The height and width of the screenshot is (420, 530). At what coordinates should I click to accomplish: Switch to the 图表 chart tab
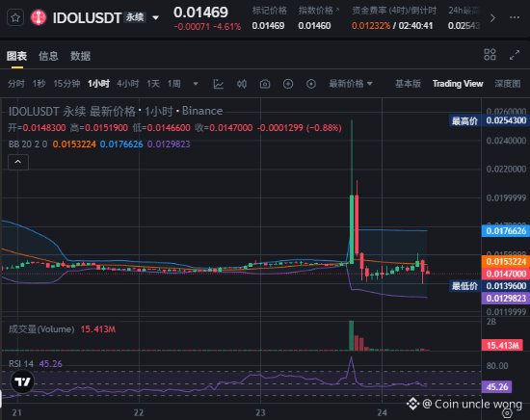coord(16,56)
